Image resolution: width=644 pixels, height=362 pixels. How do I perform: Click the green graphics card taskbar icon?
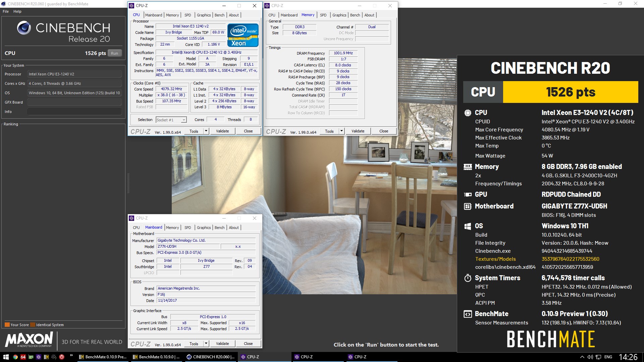31,357
